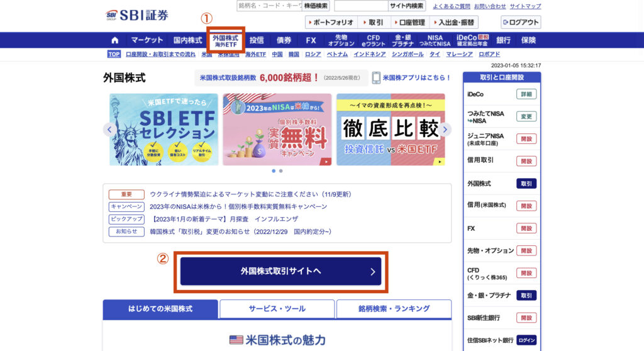The width and height of the screenshot is (644, 351).
Task: Click the 株価検索 button
Action: click(x=316, y=6)
